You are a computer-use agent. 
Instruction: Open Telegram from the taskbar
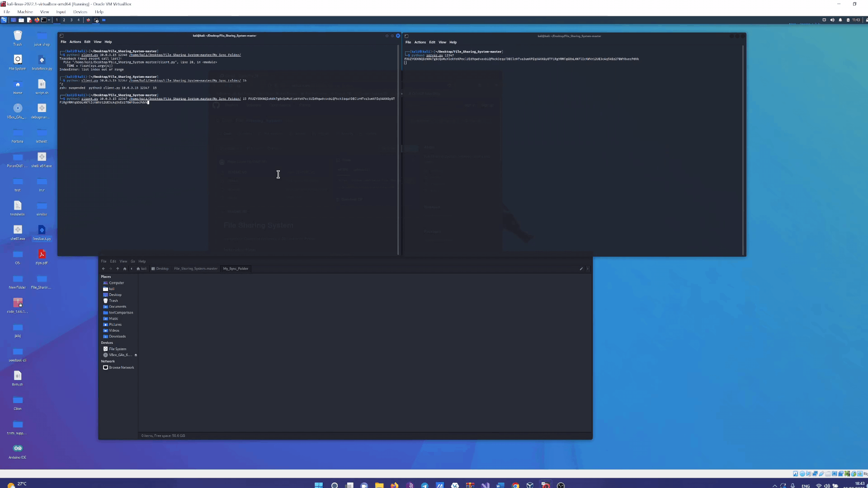click(424, 485)
